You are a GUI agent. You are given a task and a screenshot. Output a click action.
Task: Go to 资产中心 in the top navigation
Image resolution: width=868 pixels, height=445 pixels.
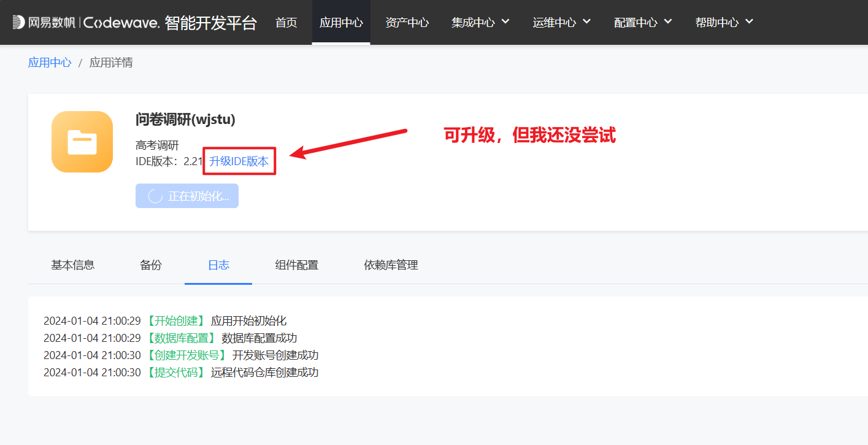[407, 23]
